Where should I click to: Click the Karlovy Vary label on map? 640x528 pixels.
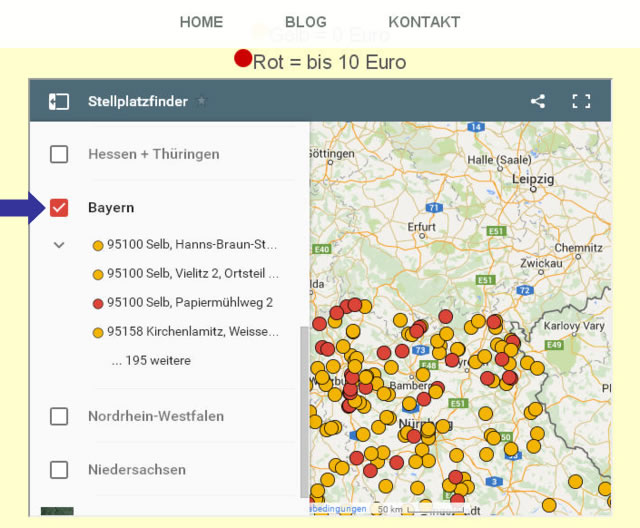[574, 326]
